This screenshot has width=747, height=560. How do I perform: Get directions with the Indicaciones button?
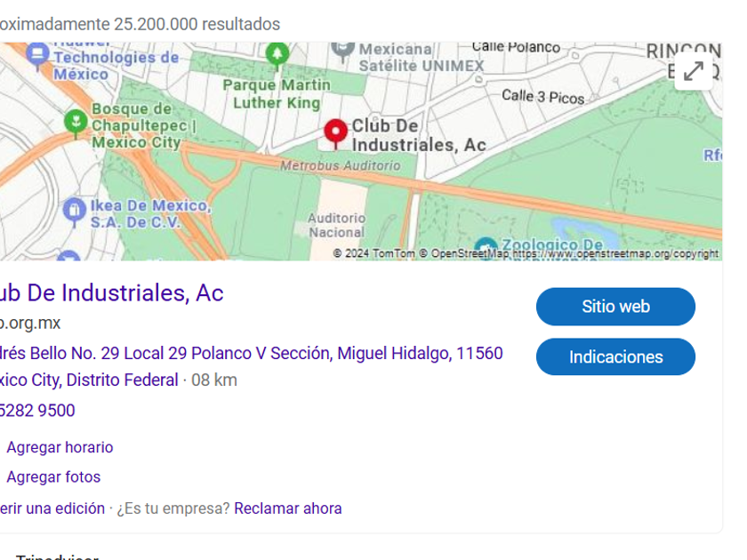coord(615,357)
